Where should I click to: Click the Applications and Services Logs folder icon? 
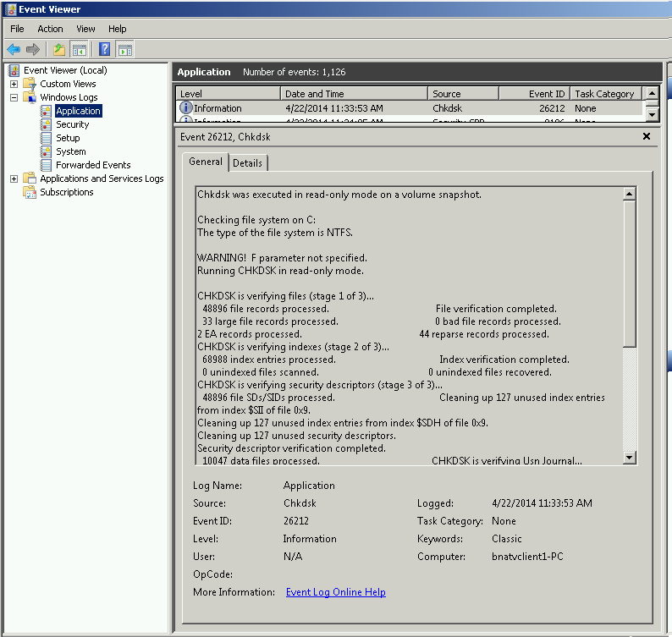tap(30, 178)
